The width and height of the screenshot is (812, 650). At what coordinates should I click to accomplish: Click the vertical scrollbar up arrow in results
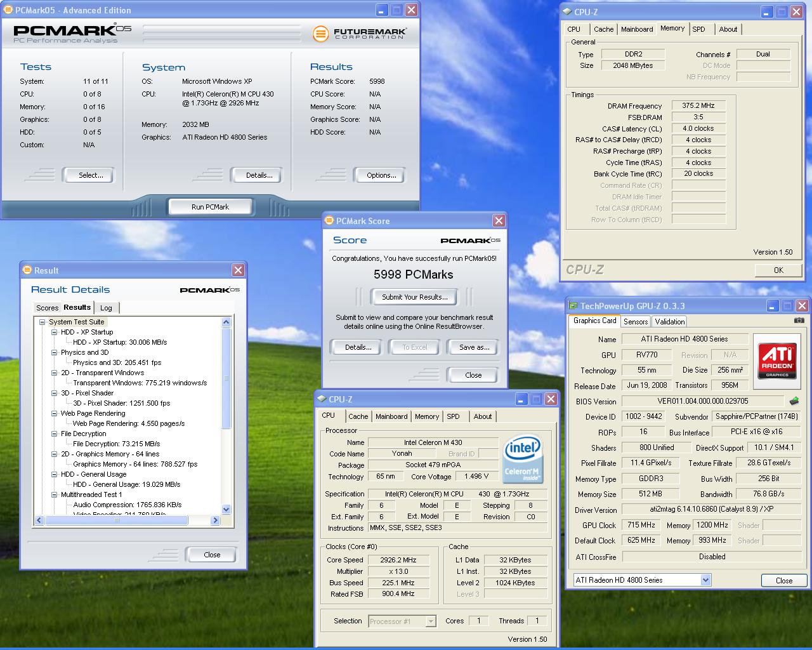[226, 322]
